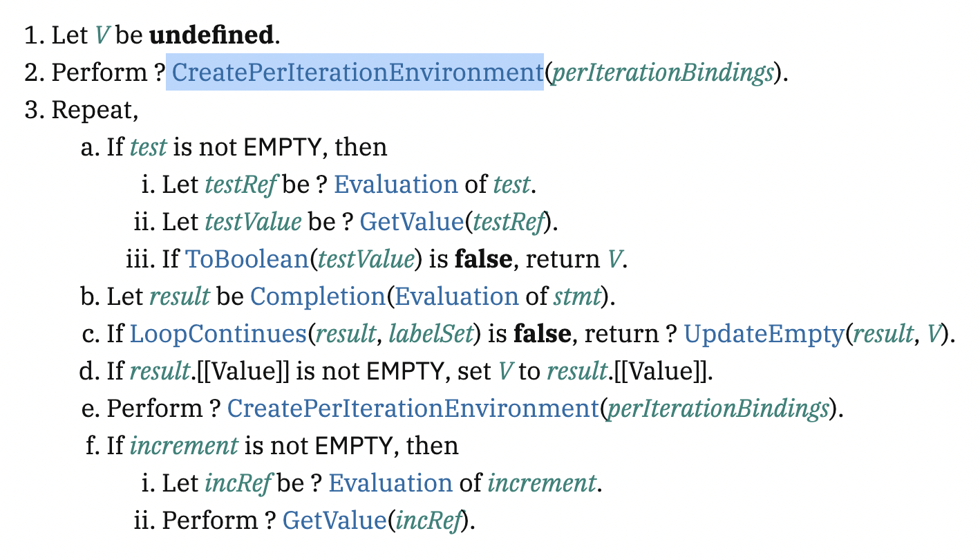Click the UpdateEmpty operation link
Viewport: 980px width, 560px height.
pos(764,334)
